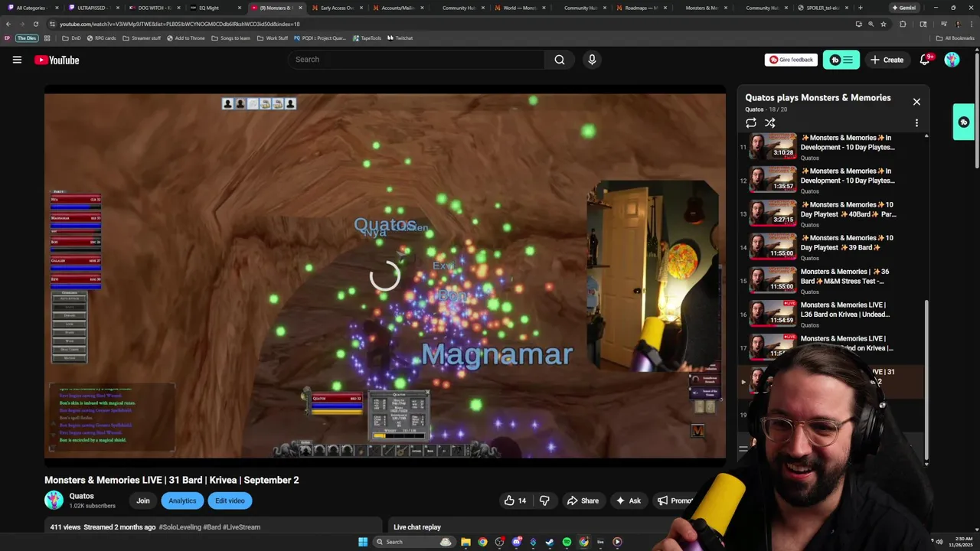Open DnD bookmarks folder

tap(71, 38)
